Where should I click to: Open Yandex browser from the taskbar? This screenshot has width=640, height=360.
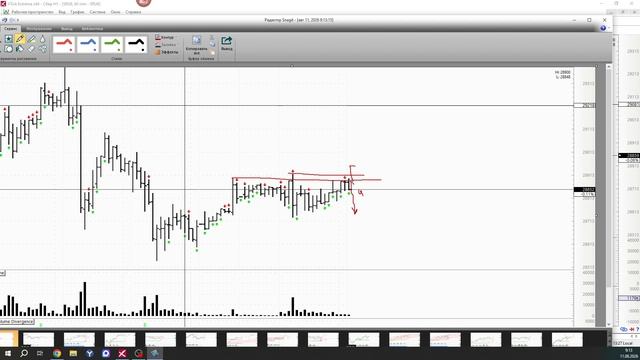coord(89,353)
